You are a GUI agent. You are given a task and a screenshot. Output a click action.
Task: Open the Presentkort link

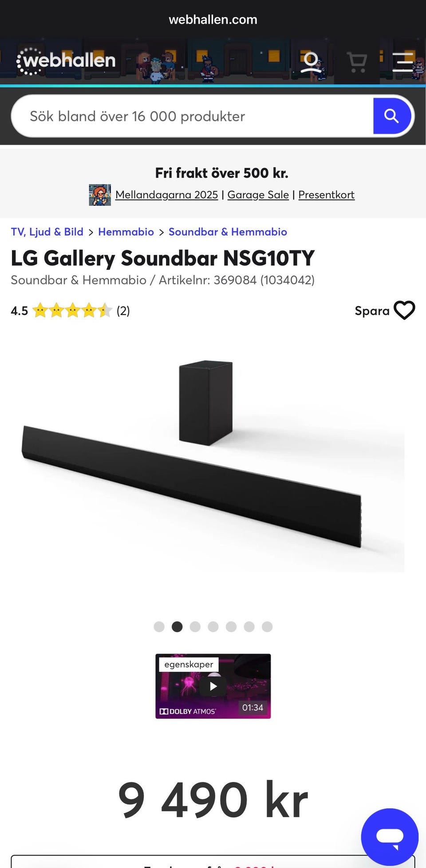click(326, 195)
